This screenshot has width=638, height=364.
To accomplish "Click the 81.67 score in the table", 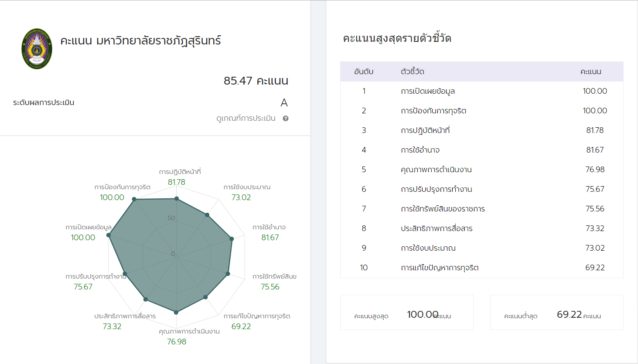I will pyautogui.click(x=595, y=150).
